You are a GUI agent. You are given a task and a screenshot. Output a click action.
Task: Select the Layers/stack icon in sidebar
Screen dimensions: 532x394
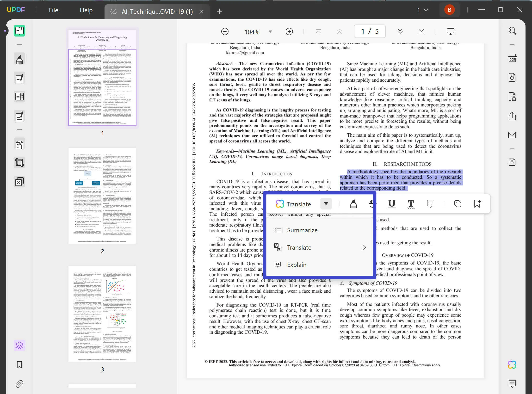(x=19, y=345)
